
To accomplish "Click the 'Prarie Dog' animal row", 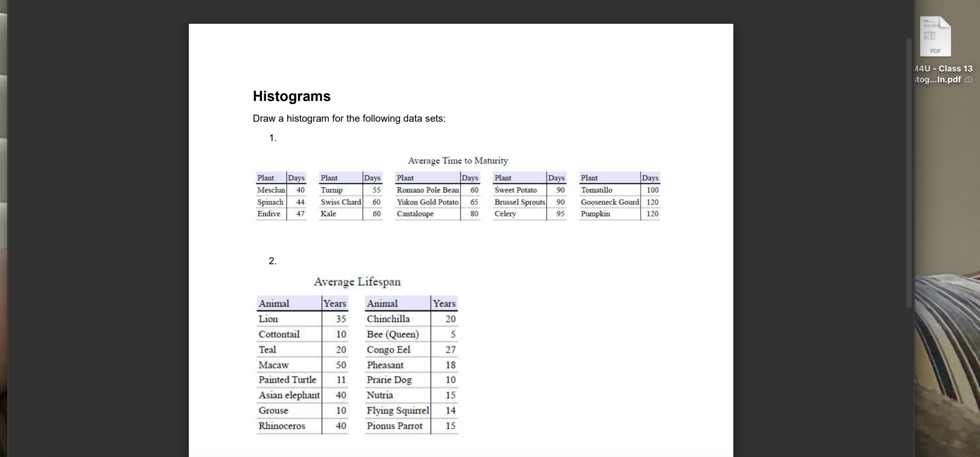I will pos(411,380).
